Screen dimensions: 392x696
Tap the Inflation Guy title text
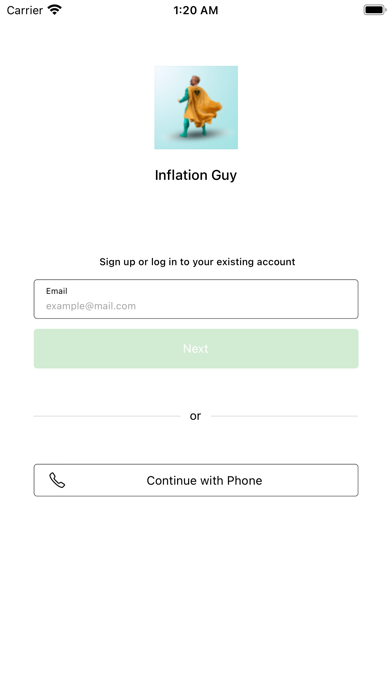[196, 175]
